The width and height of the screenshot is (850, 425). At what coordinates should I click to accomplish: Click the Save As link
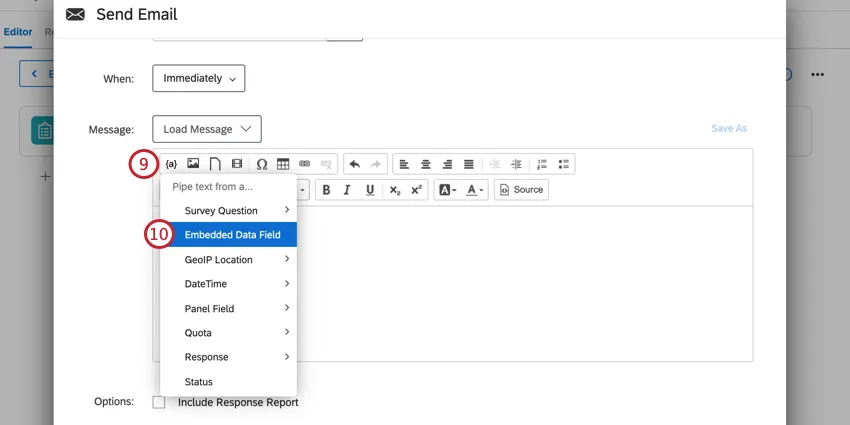coord(728,129)
